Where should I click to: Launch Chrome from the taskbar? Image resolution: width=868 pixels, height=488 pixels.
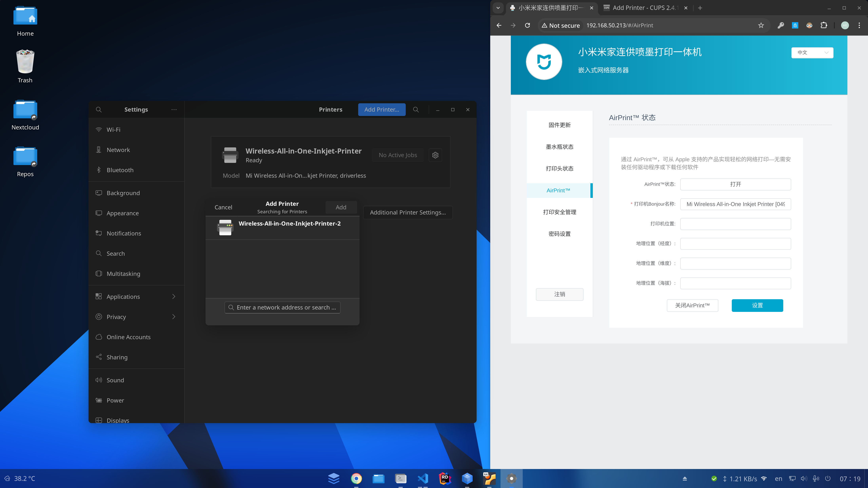point(356,478)
